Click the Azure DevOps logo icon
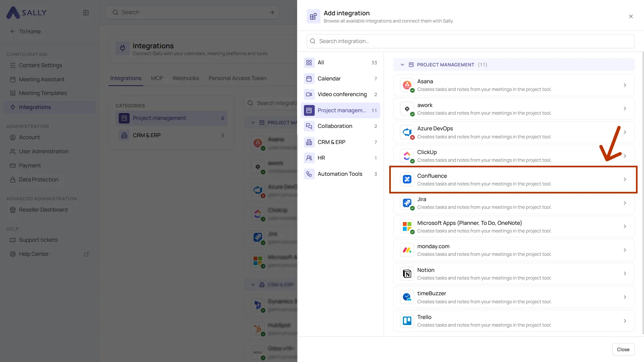 pyautogui.click(x=407, y=132)
